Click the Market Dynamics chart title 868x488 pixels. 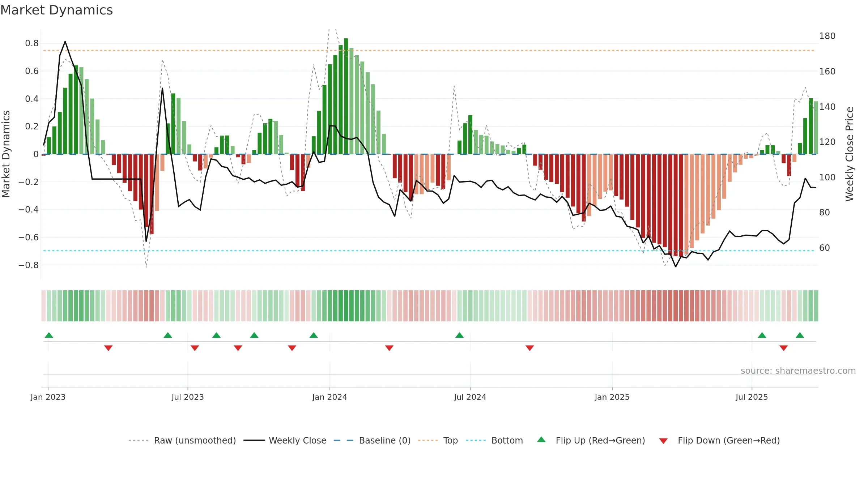point(56,10)
